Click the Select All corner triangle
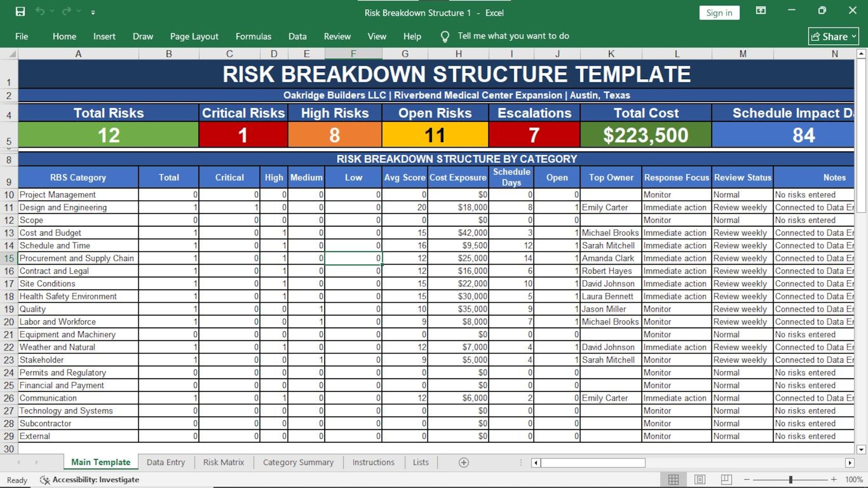This screenshot has width=868, height=488. (x=10, y=54)
